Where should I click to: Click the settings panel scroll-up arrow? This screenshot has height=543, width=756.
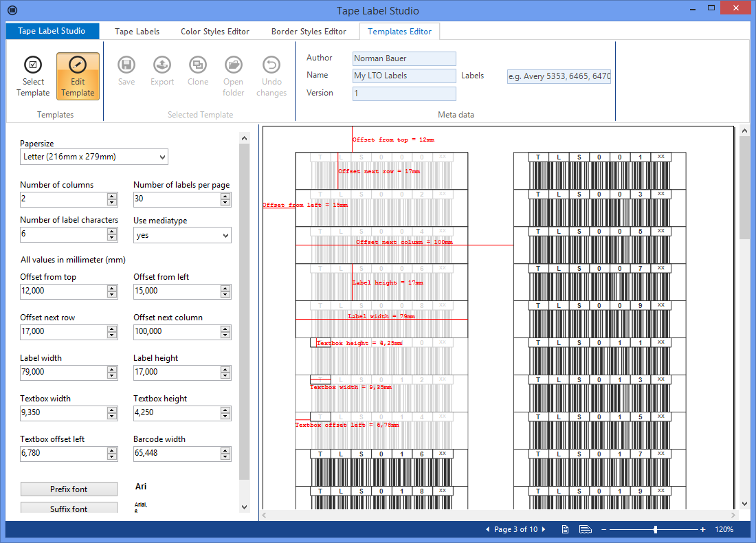click(x=245, y=138)
